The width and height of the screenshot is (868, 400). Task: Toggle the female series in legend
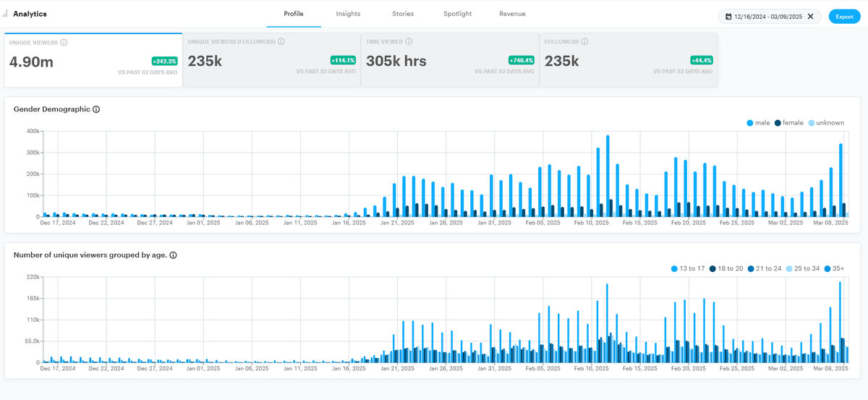(x=788, y=123)
